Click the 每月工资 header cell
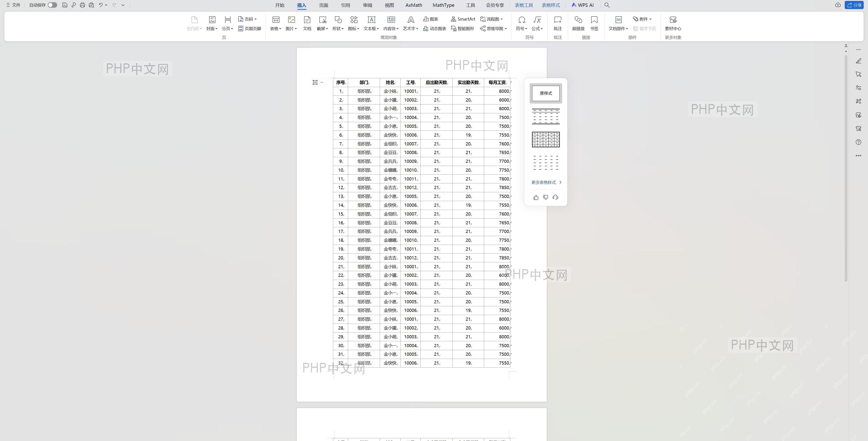 pos(497,83)
